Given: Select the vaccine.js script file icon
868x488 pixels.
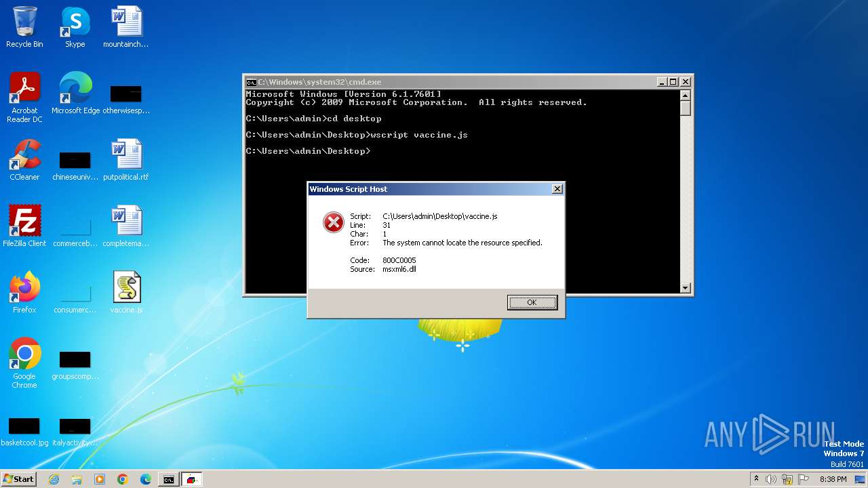Looking at the screenshot, I should coord(126,293).
